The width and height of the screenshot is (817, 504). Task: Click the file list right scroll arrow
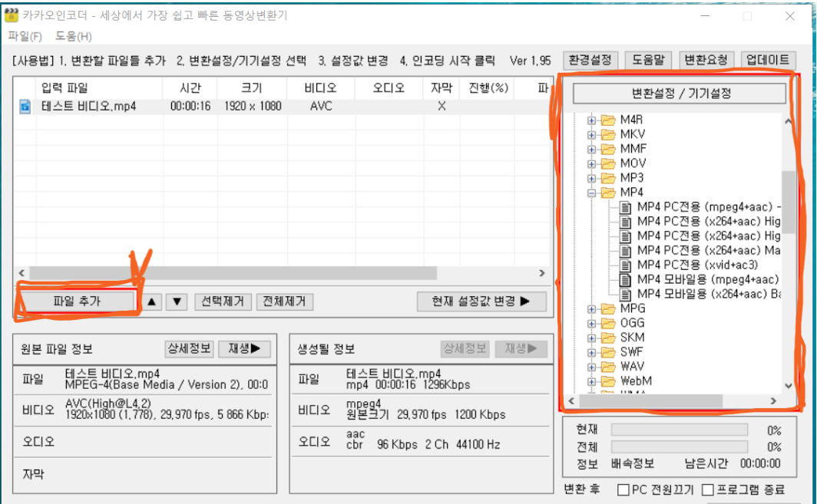coord(542,273)
